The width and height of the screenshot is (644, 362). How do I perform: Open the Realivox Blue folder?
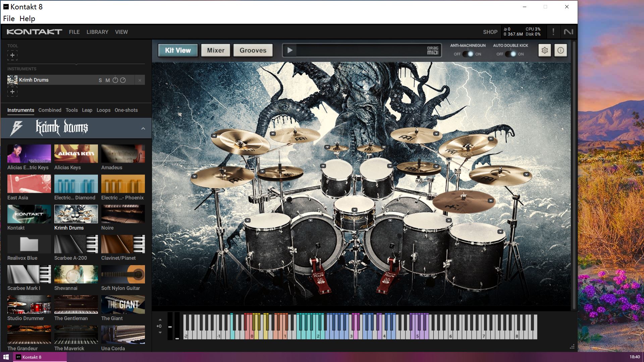tap(29, 244)
